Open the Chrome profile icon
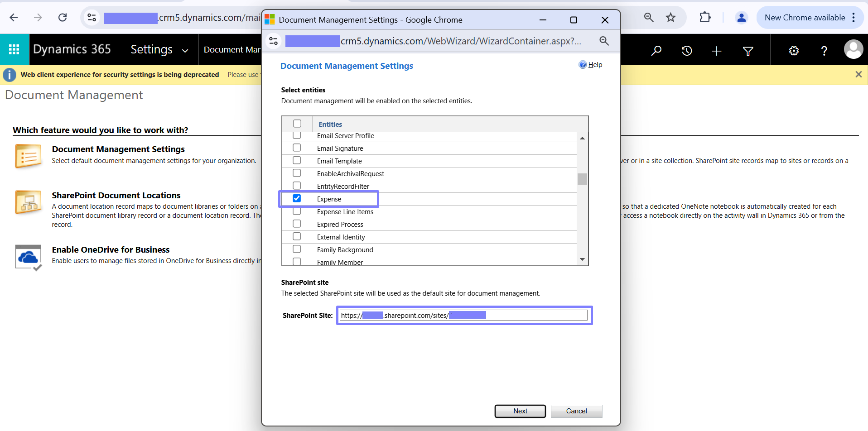 741,18
